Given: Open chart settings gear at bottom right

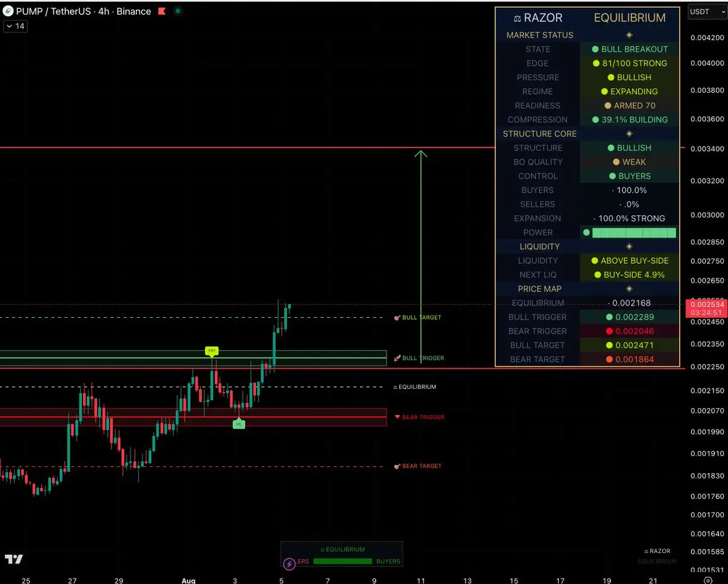Looking at the screenshot, I should coord(707,580).
